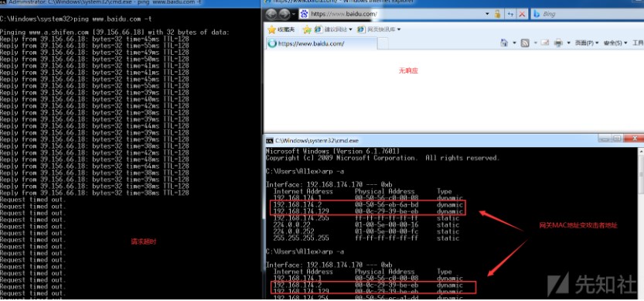Image resolution: width=644 pixels, height=301 pixels.
Task: Click the cmd icon in arp window title bar
Action: (269, 141)
